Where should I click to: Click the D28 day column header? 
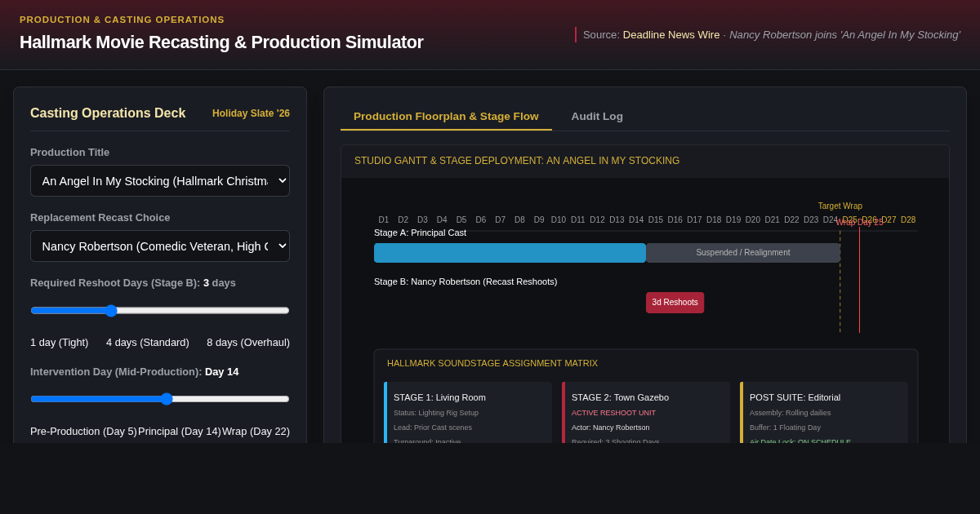pos(908,220)
